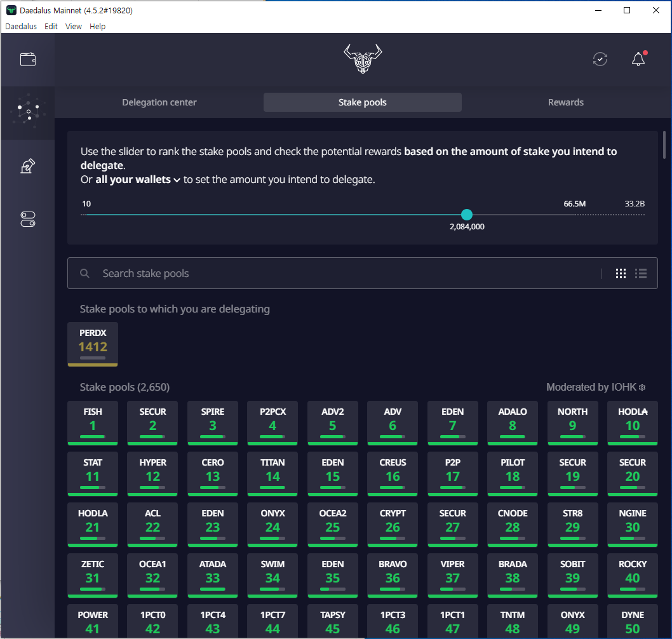Open the BRAVO pool ranked 36
The image size is (672, 639).
[393, 575]
